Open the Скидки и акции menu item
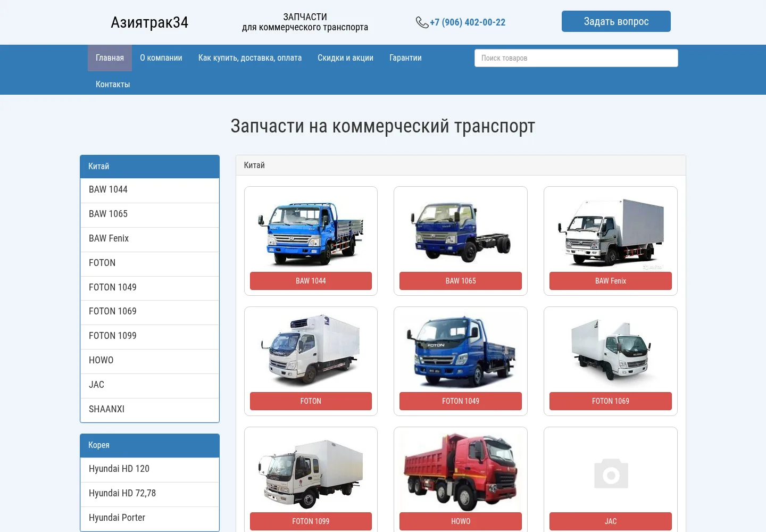The image size is (766, 532). (x=345, y=58)
